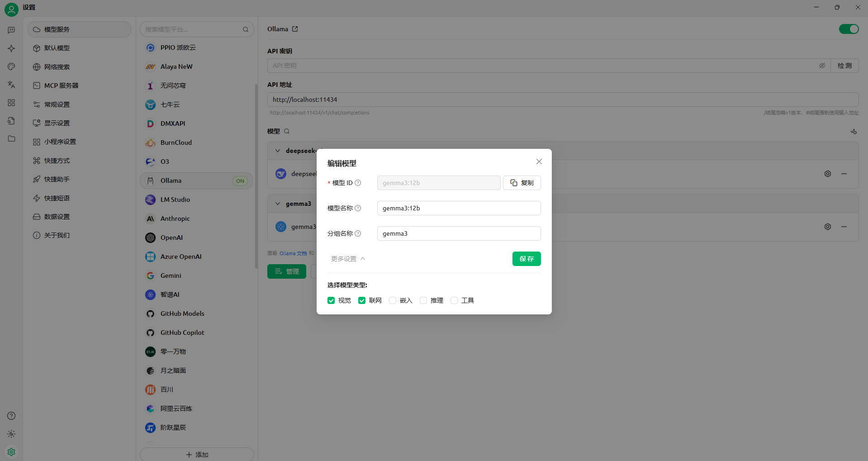Turn off the Ollama provider switch
Screen dimensions: 868x461
pyautogui.click(x=849, y=29)
